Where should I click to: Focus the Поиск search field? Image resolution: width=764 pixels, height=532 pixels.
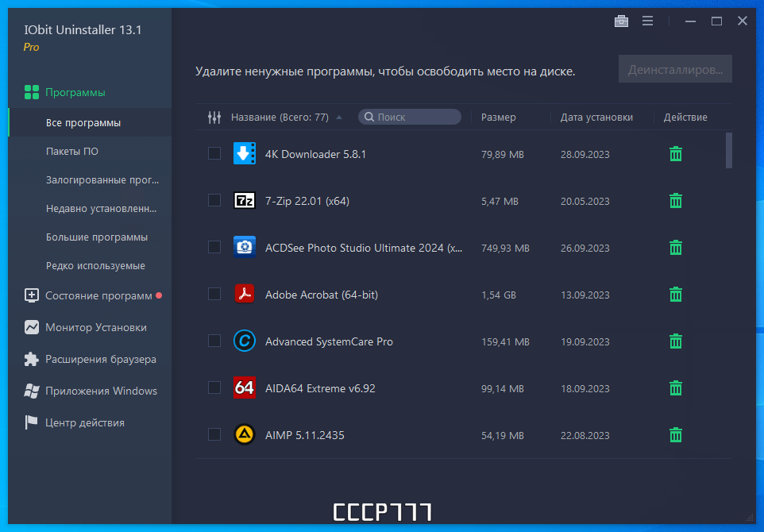click(x=409, y=117)
